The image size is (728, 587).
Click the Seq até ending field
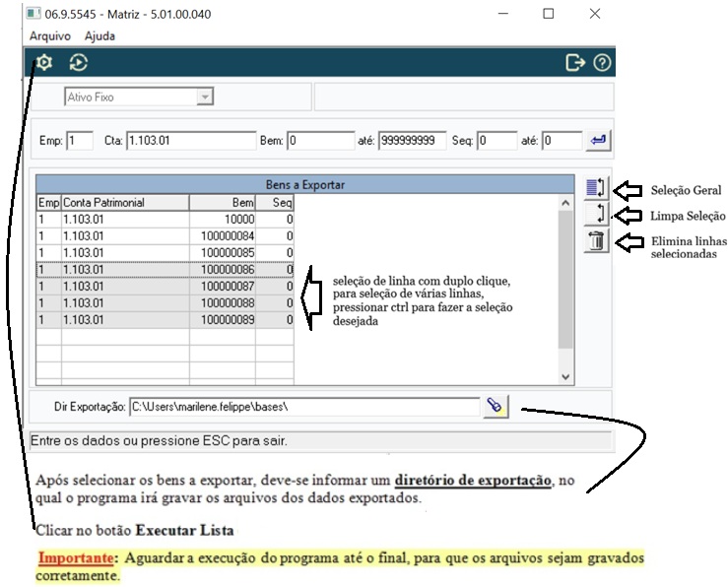click(562, 141)
